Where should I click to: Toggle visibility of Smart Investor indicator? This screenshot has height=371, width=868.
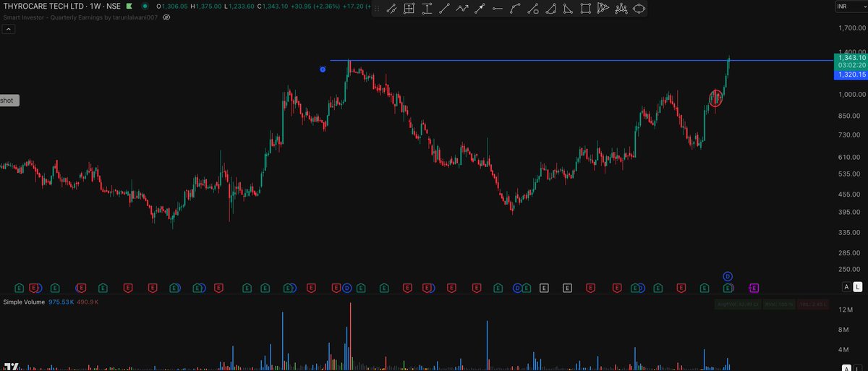(166, 16)
